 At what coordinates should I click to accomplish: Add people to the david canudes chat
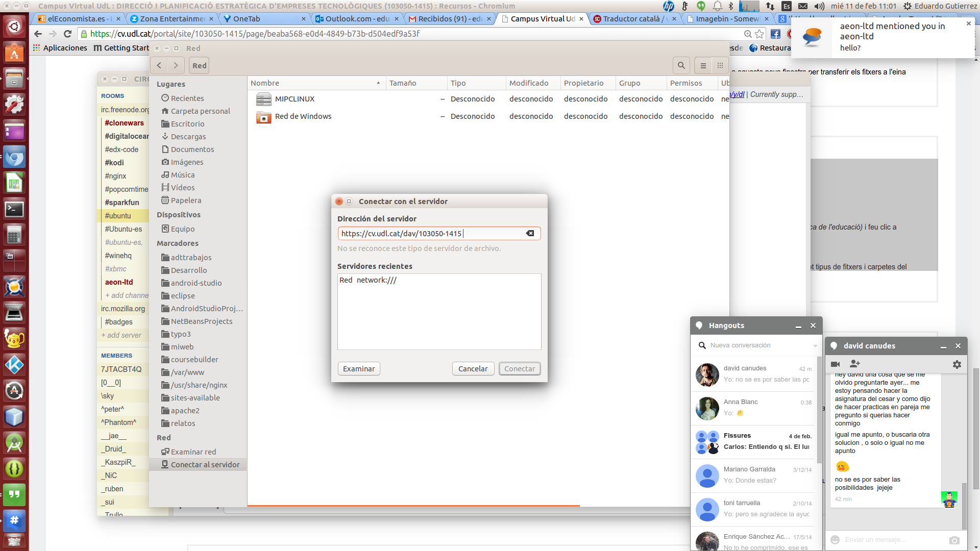pyautogui.click(x=855, y=364)
